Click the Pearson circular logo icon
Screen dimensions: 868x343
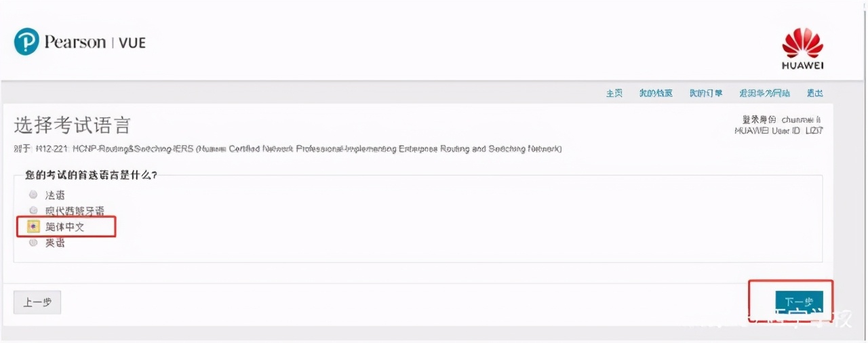point(26,42)
